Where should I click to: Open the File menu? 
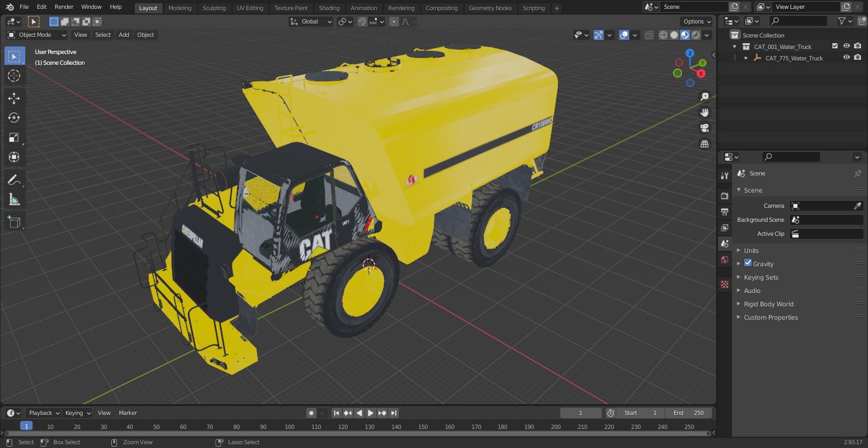point(24,7)
